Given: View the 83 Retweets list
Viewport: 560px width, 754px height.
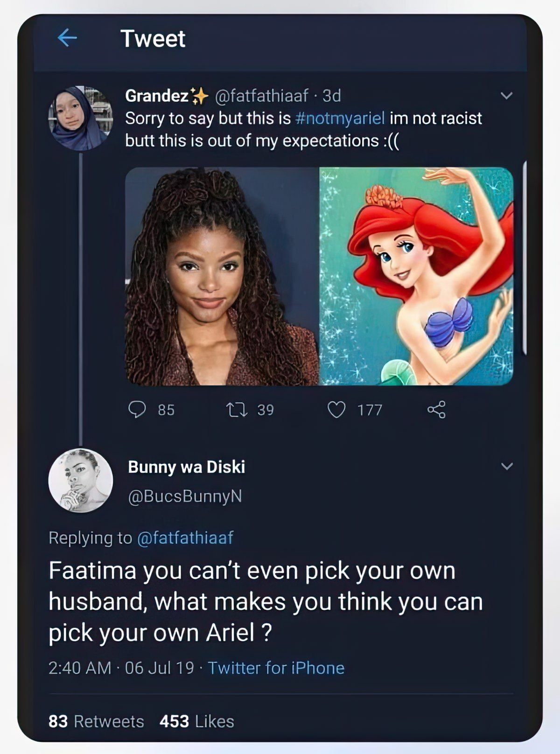Looking at the screenshot, I should pyautogui.click(x=96, y=721).
